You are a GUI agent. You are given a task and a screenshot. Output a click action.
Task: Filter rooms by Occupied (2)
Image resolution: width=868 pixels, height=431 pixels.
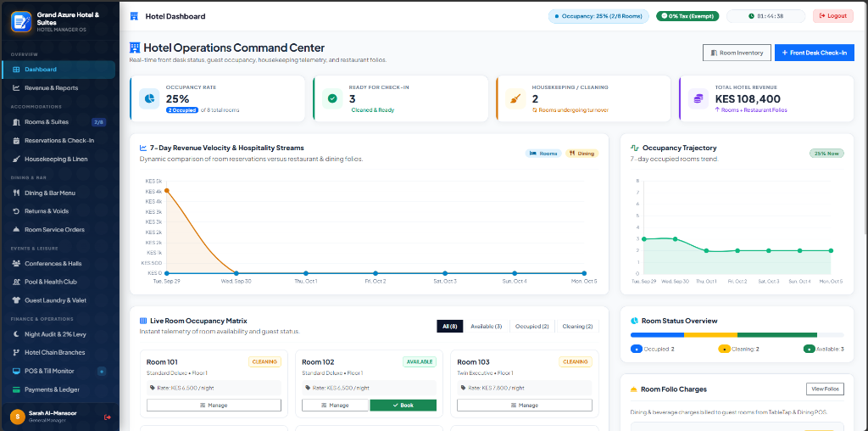pos(531,327)
